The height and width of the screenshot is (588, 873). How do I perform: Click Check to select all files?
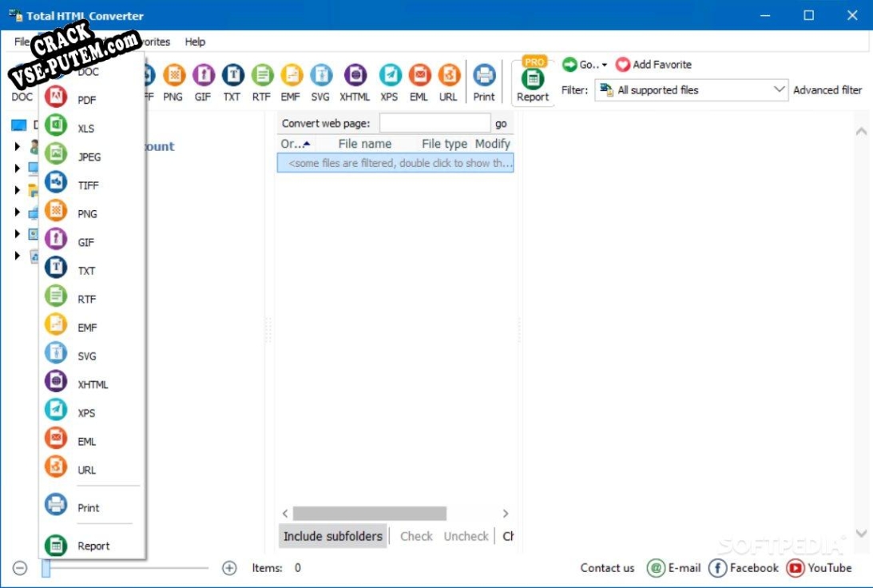pos(416,536)
